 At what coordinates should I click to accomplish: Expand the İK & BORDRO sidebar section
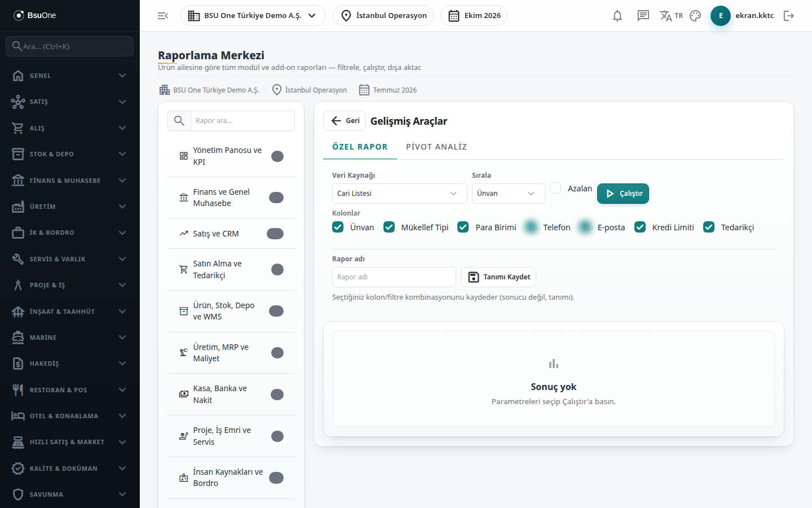coord(70,233)
